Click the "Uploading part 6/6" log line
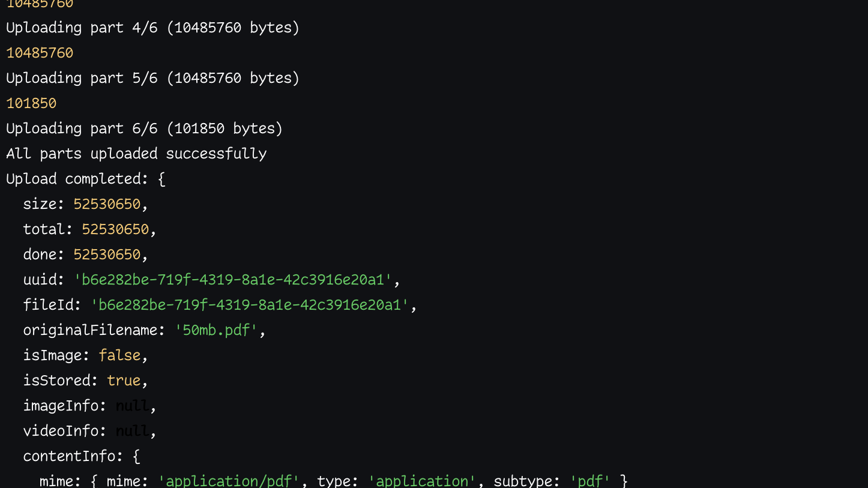Image resolution: width=868 pixels, height=488 pixels. click(x=144, y=128)
